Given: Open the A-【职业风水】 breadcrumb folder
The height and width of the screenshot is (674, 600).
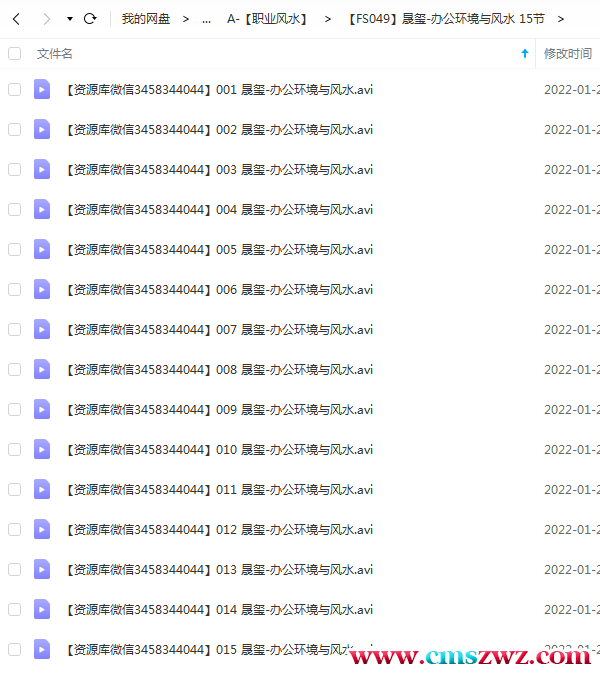Looking at the screenshot, I should pyautogui.click(x=269, y=19).
